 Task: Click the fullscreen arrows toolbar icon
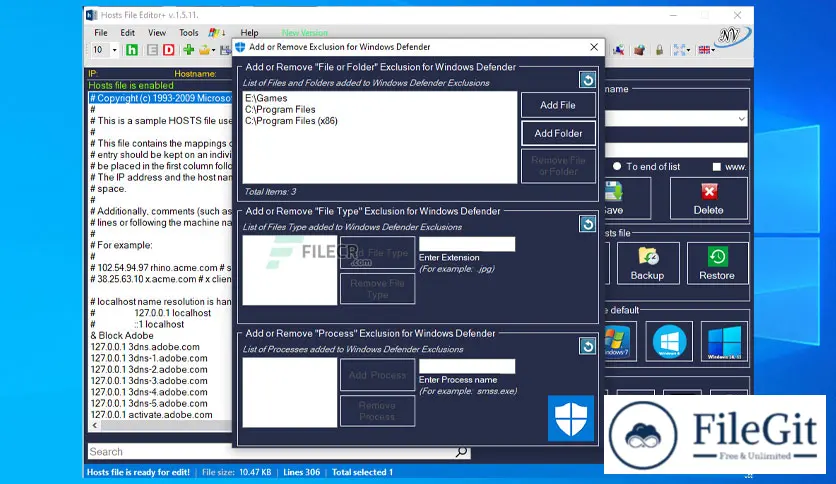coord(679,50)
